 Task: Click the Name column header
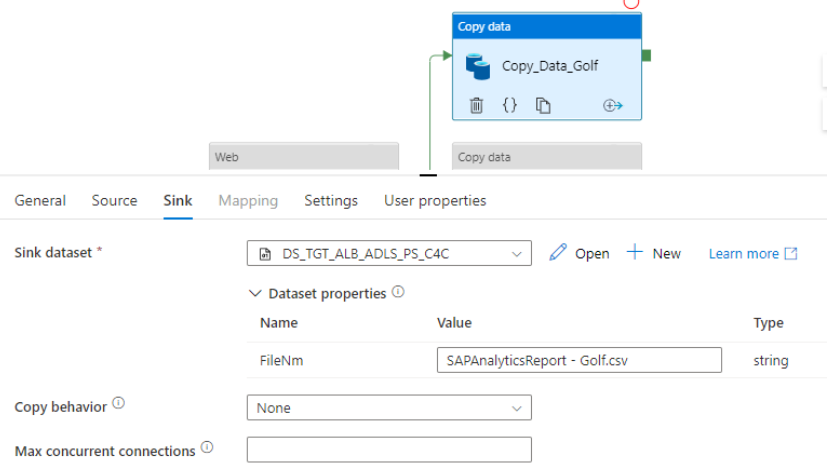click(x=278, y=323)
